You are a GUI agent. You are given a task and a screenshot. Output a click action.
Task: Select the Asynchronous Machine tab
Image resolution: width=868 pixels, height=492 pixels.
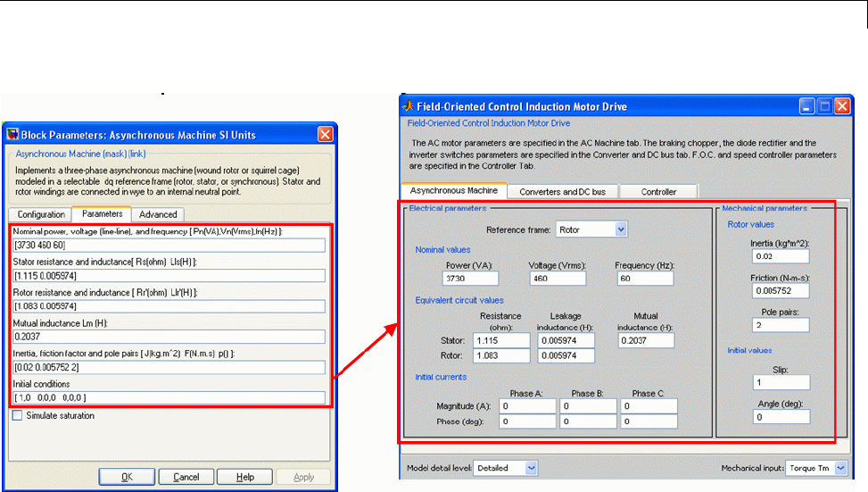(x=453, y=190)
